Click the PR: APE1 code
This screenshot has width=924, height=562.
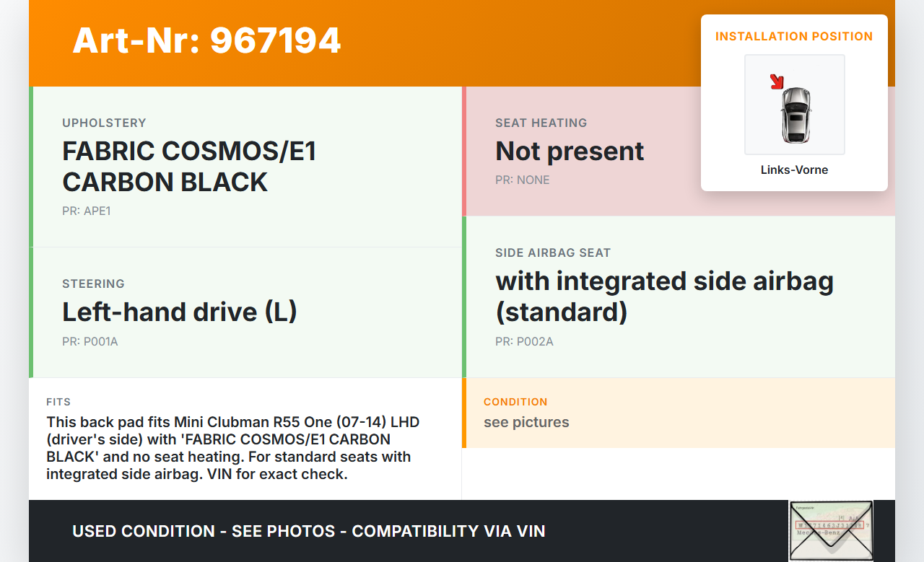point(87,211)
